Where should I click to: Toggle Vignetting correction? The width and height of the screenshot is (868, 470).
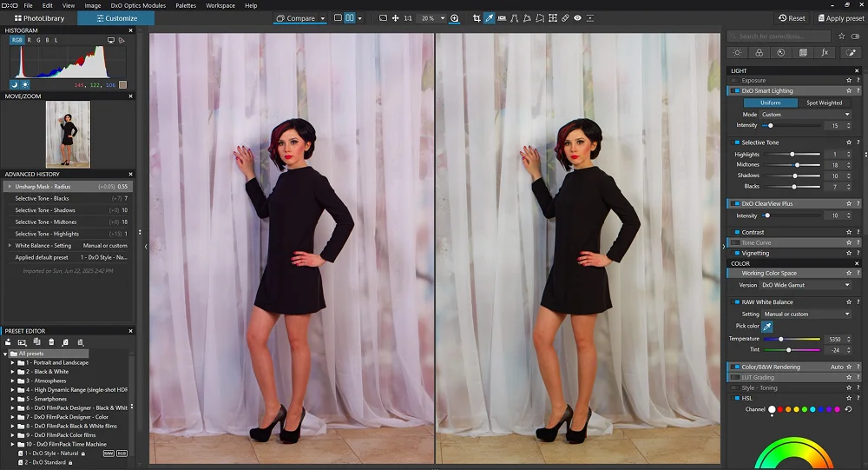736,254
